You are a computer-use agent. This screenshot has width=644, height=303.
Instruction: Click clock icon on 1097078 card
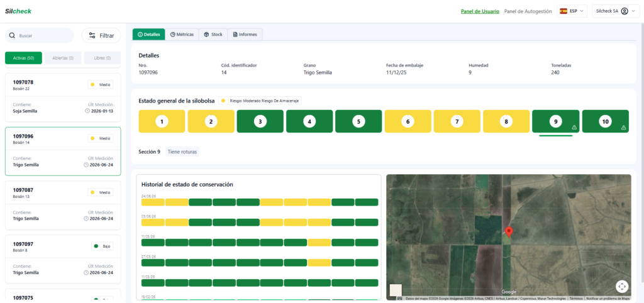click(x=87, y=111)
